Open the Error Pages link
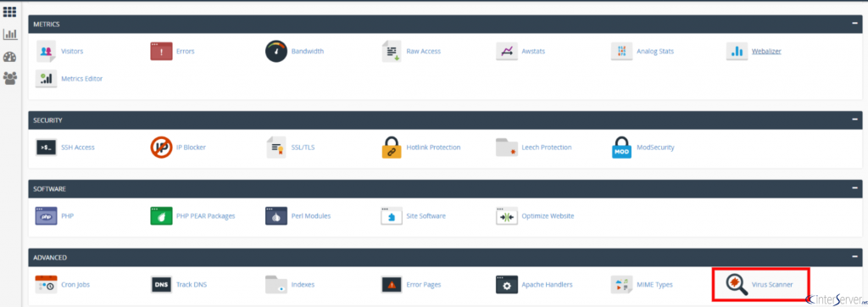This screenshot has height=307, width=868. (424, 284)
